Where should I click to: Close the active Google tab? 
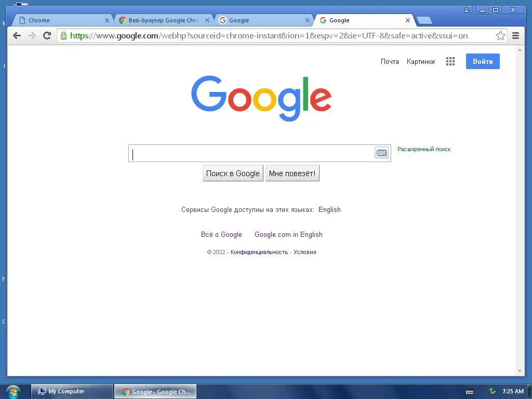(x=408, y=20)
